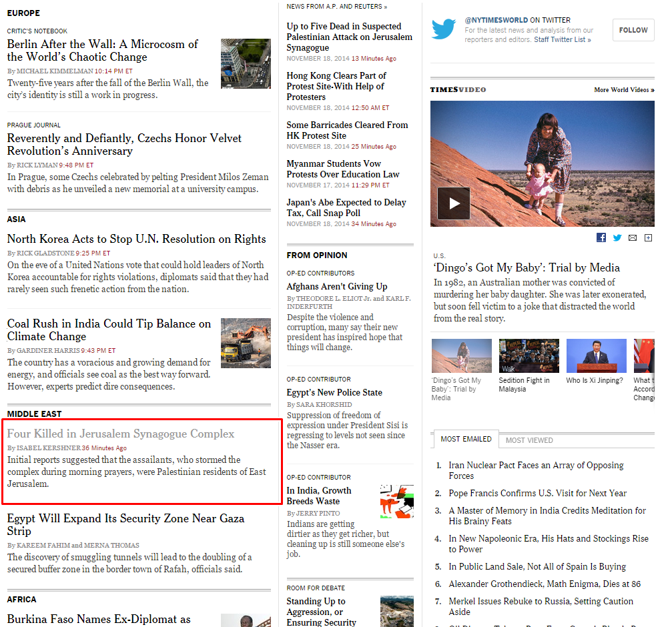
Task: Open the Staff Twitter List link
Action: point(562,40)
